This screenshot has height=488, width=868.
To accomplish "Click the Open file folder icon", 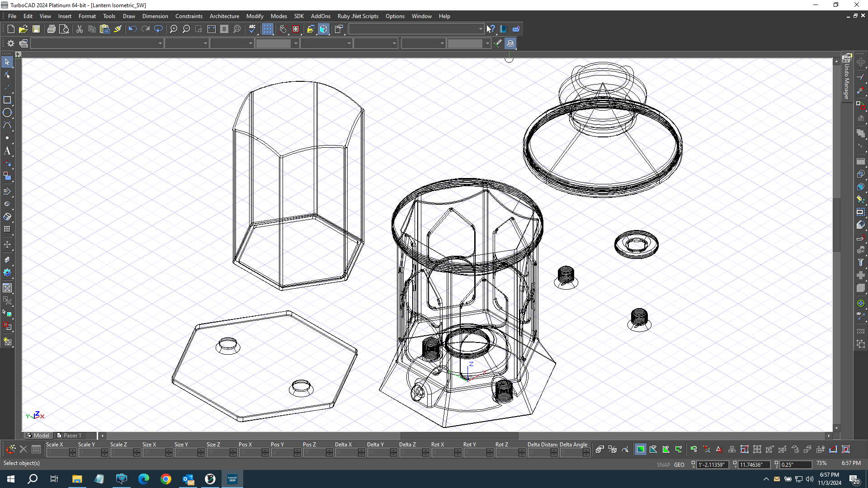I will click(23, 29).
